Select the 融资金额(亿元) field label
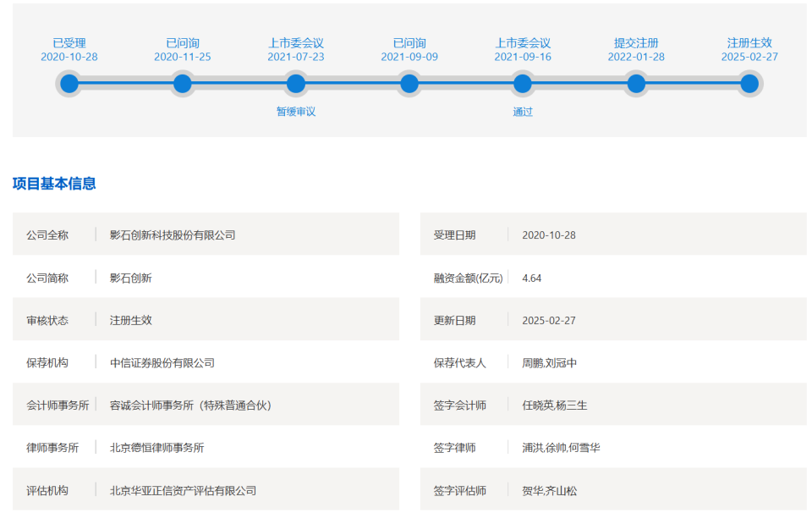 point(468,279)
